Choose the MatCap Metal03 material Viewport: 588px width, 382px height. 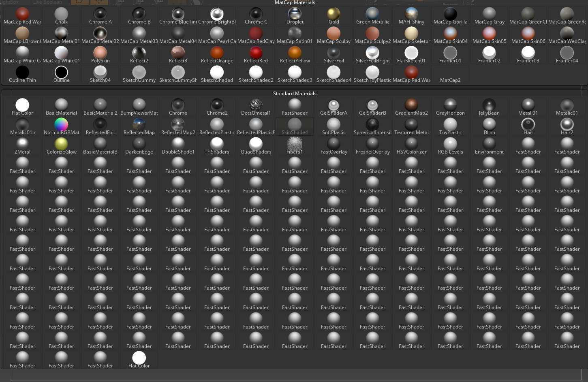click(x=139, y=35)
